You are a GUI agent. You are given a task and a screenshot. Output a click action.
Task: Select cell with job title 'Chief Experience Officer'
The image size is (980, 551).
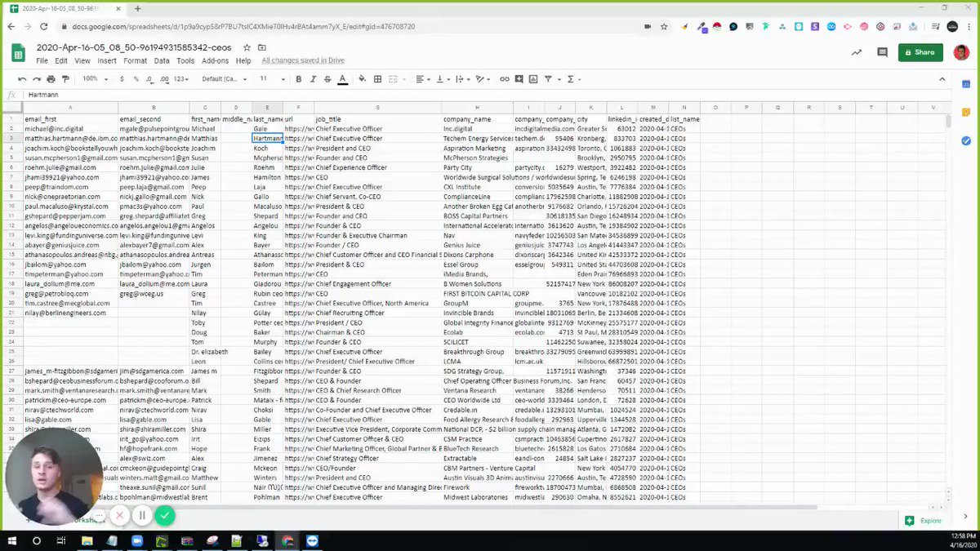(x=377, y=167)
